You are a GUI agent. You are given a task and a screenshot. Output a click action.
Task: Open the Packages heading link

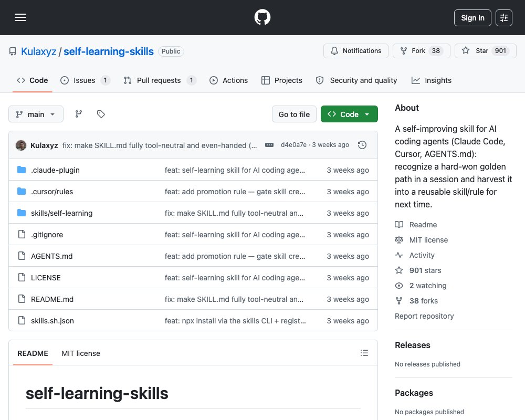[x=414, y=393]
